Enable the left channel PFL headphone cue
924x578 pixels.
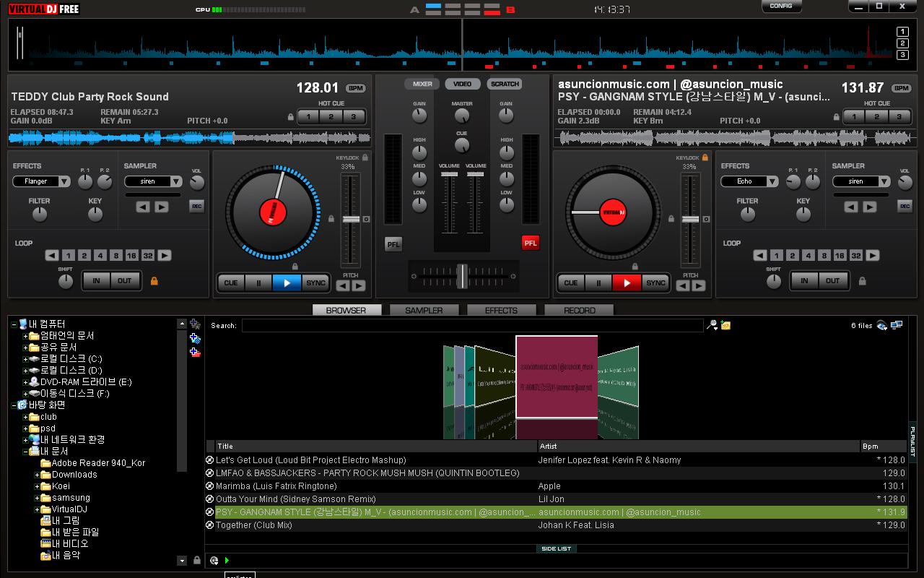coord(393,244)
